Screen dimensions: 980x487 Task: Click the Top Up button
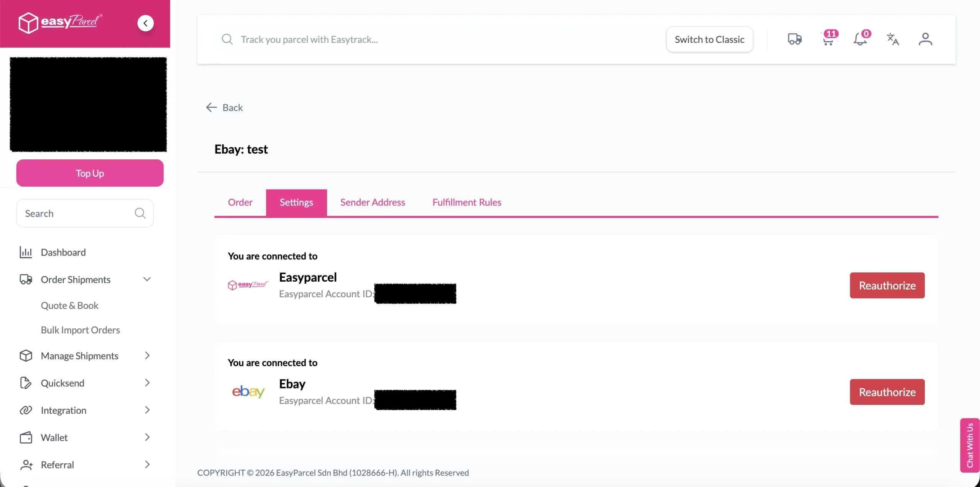point(90,173)
